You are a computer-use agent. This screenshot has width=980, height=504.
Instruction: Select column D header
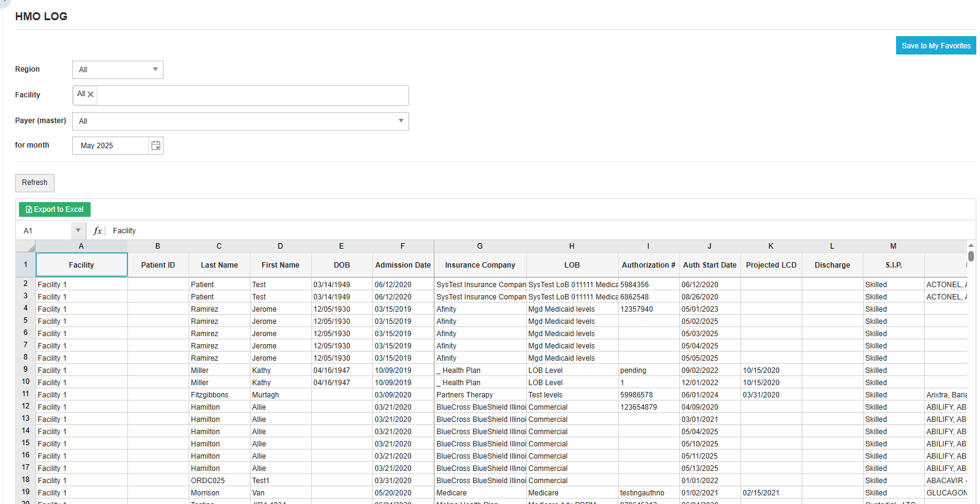coord(281,246)
